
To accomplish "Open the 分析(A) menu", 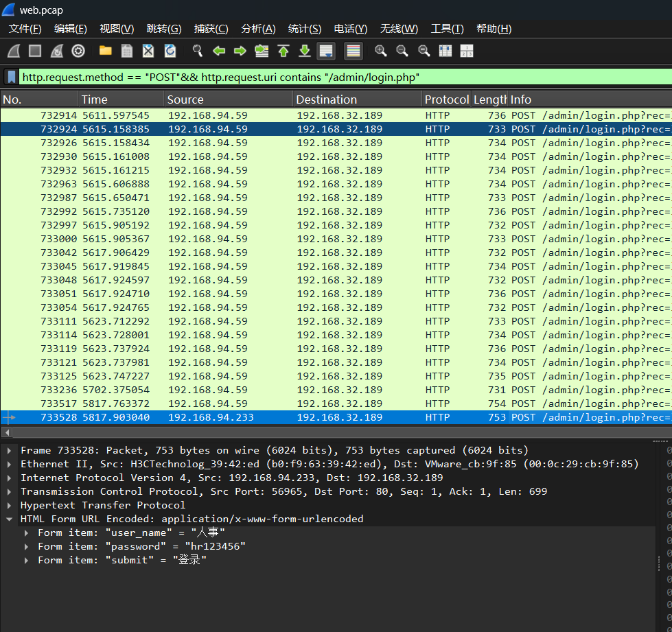I will 258,29.
